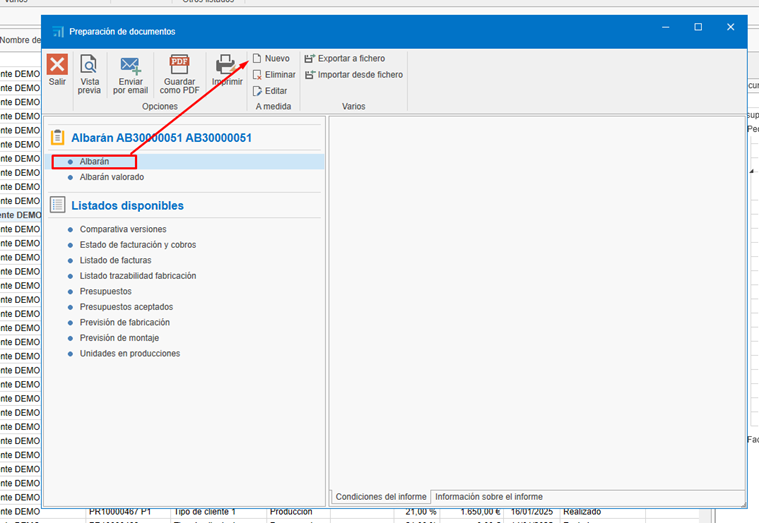Print document with Imprimir icon

[227, 70]
